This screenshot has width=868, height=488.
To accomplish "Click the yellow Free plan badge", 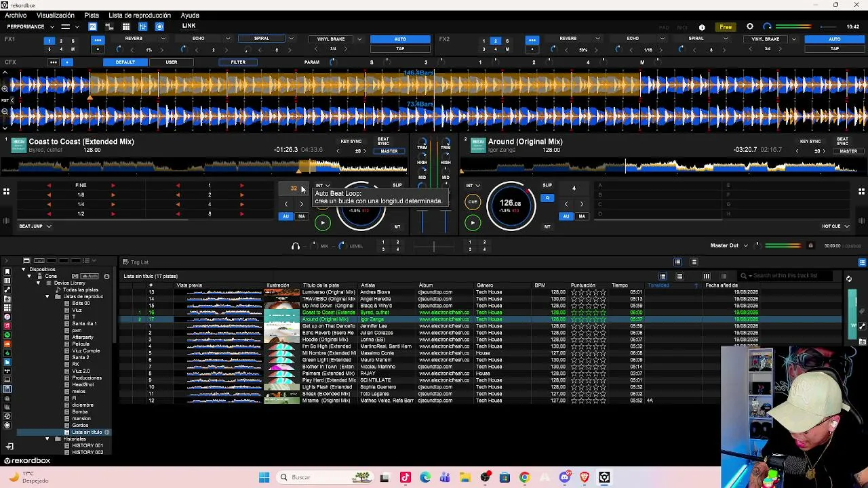I will coord(726,27).
